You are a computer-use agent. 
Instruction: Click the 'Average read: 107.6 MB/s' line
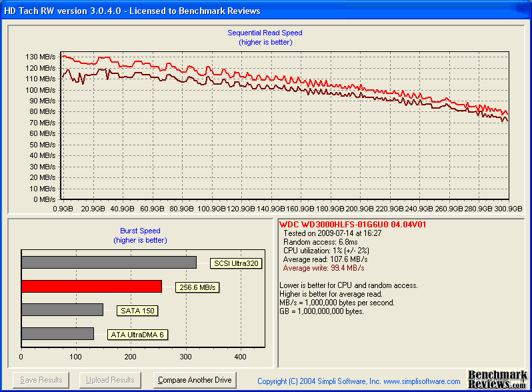(325, 259)
